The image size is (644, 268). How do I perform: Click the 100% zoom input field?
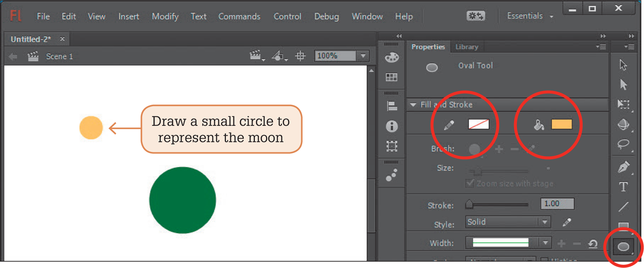(x=336, y=56)
